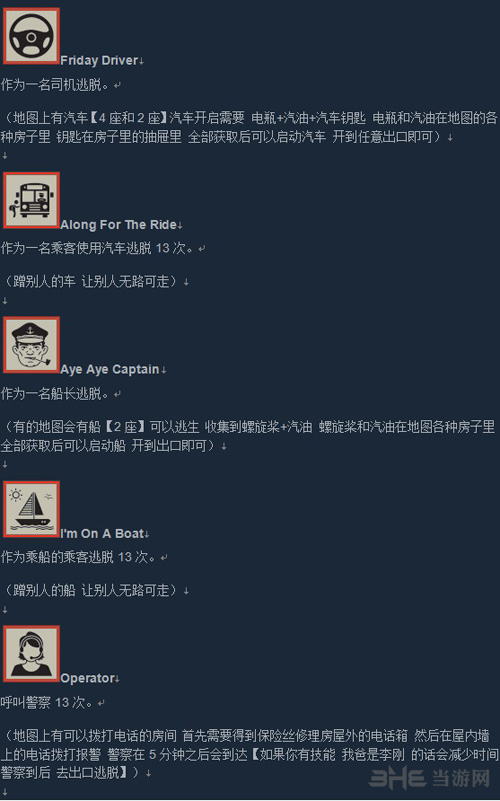Select the I'm On A Boat title

(x=102, y=534)
